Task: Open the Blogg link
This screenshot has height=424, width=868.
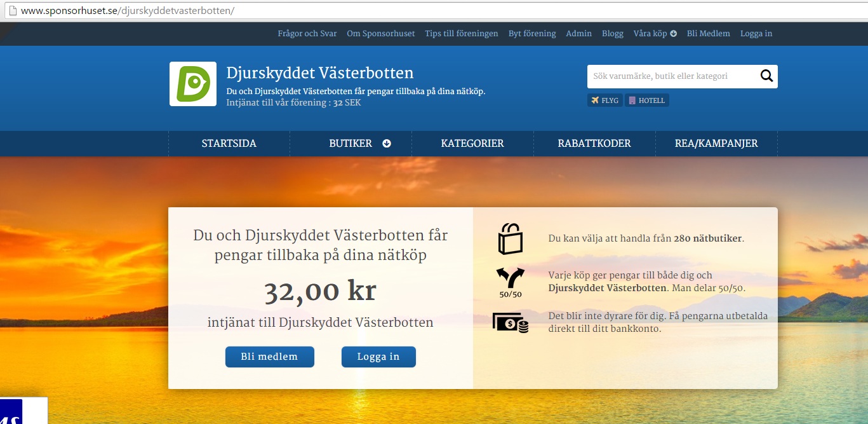Action: 613,34
